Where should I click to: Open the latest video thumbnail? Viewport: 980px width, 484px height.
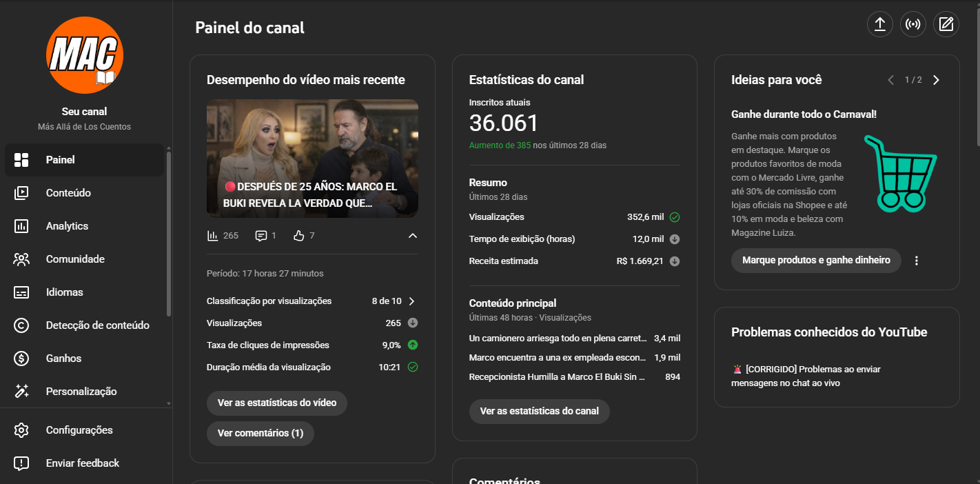[x=312, y=158]
